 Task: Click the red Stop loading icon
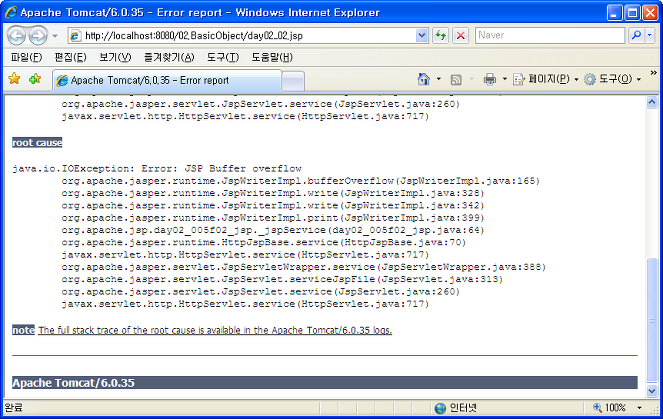coord(461,36)
